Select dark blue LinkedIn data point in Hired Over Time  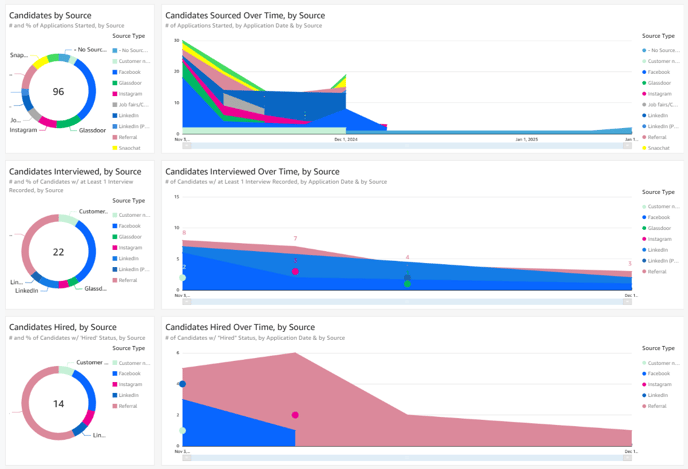coord(183,384)
